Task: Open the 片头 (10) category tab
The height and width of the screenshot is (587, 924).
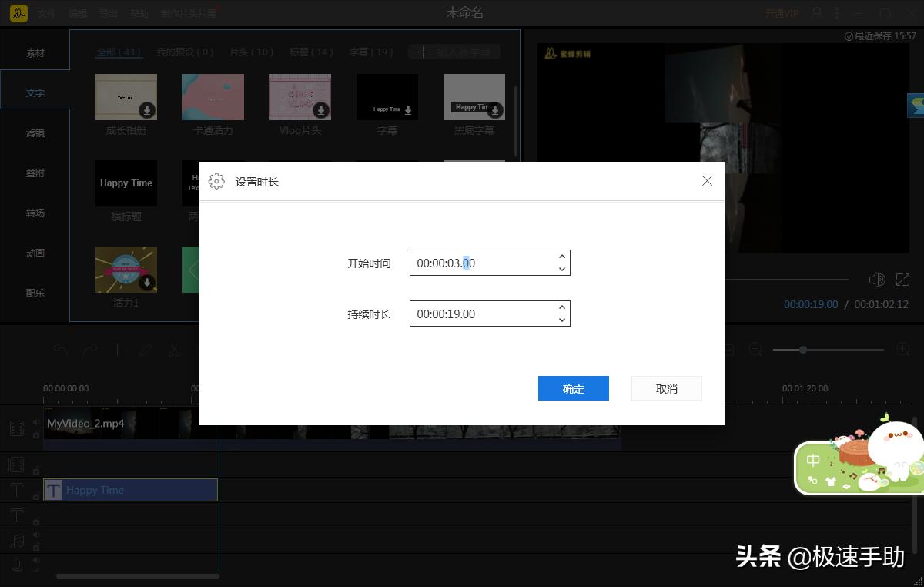Action: [x=251, y=52]
